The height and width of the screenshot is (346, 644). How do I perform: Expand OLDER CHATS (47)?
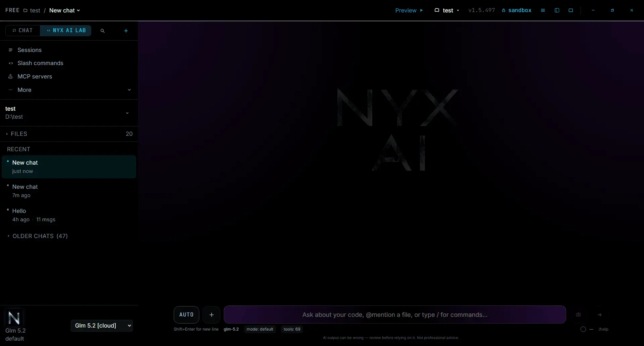tap(38, 236)
